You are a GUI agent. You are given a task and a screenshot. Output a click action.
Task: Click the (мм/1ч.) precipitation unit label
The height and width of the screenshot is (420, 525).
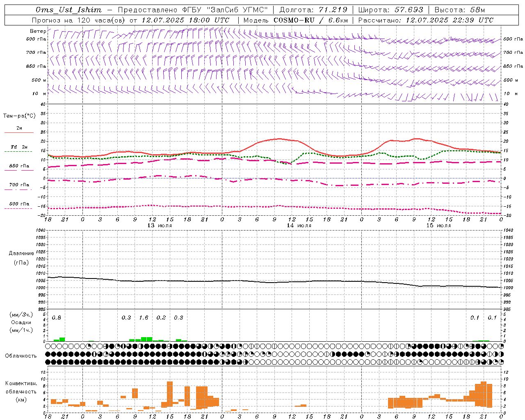click(x=21, y=330)
